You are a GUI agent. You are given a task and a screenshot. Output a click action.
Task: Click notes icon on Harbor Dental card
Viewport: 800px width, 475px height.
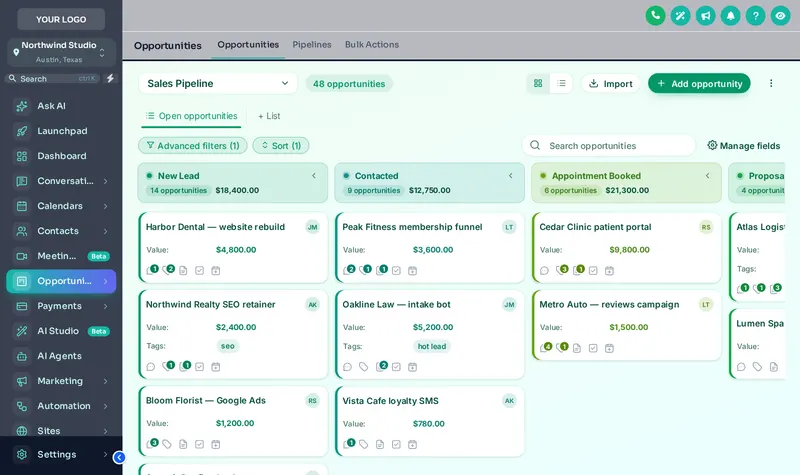tap(183, 270)
